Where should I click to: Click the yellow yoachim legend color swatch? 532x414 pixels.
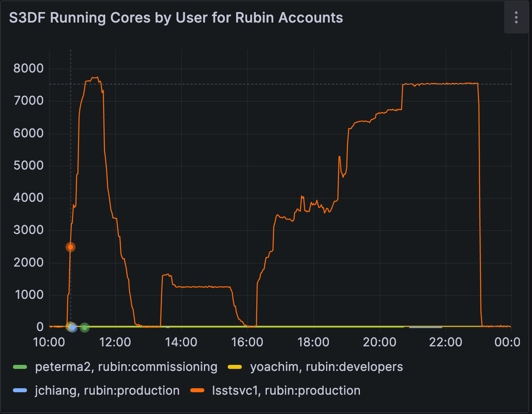coord(235,367)
